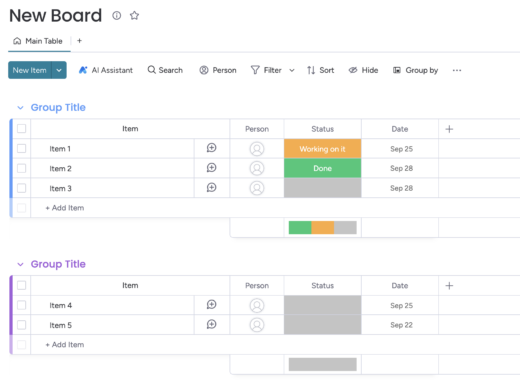
Task: Check the checkbox for Item 1
Action: 22,148
